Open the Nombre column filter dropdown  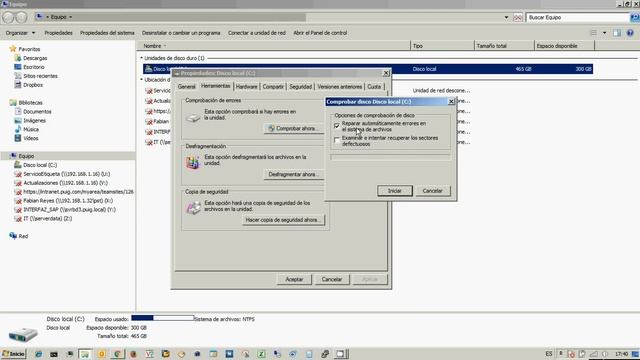(x=165, y=46)
